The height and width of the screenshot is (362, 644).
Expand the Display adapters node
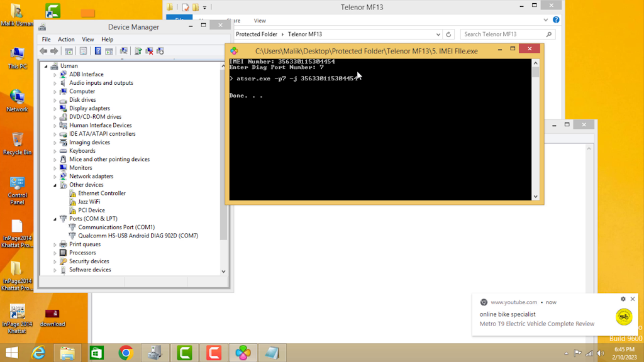click(x=55, y=109)
